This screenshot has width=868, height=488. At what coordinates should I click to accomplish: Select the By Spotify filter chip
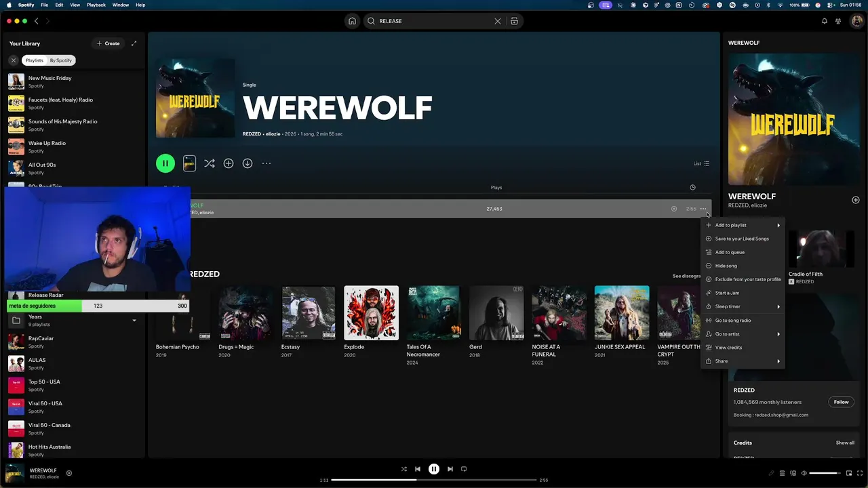coord(60,60)
